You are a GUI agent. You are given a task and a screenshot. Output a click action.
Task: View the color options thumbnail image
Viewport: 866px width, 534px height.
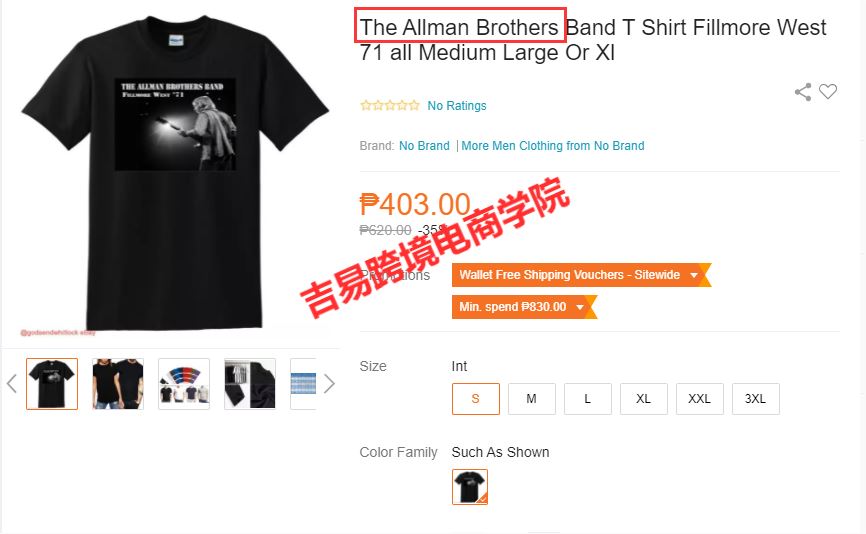pyautogui.click(x=184, y=384)
